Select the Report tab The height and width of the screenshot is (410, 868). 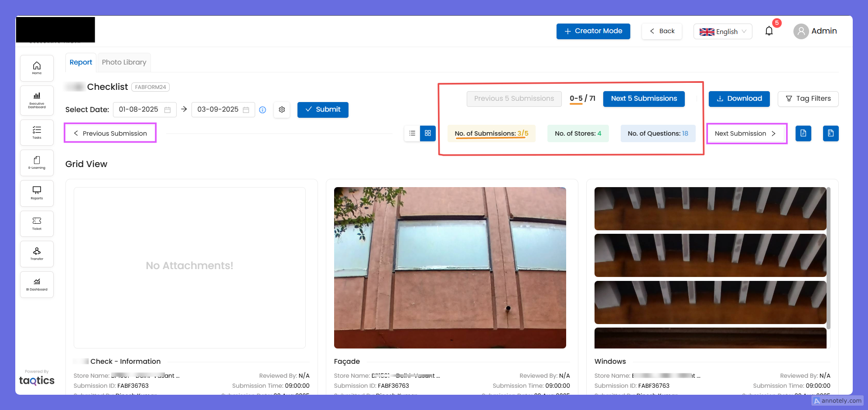click(81, 62)
